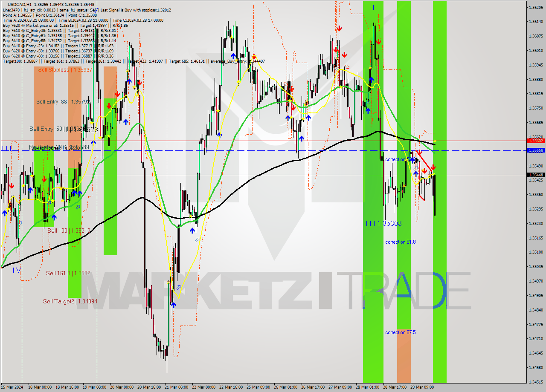Click the 29 Mar 09:00 time label

[x=422, y=387]
